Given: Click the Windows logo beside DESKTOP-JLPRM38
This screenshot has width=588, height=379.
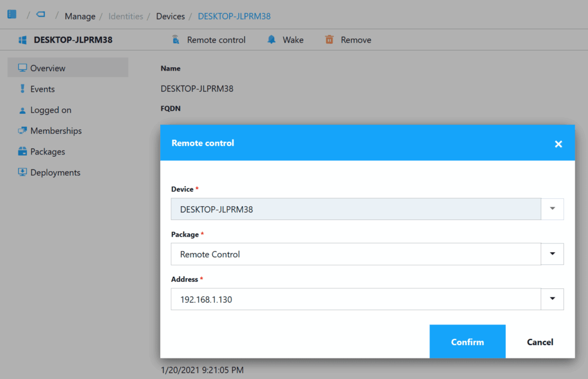Looking at the screenshot, I should pos(23,40).
